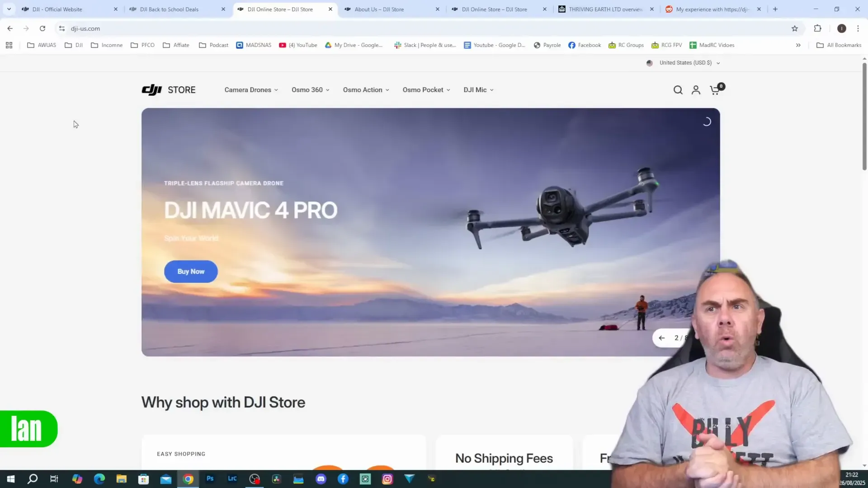
Task: Click the DJI Mavic 4 Pro hero banner
Action: tap(430, 232)
